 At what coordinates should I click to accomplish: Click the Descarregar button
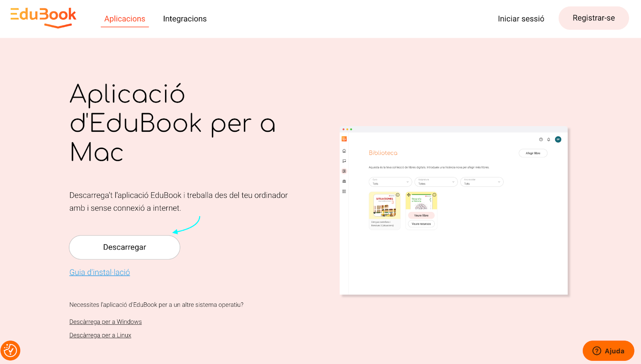pyautogui.click(x=125, y=247)
